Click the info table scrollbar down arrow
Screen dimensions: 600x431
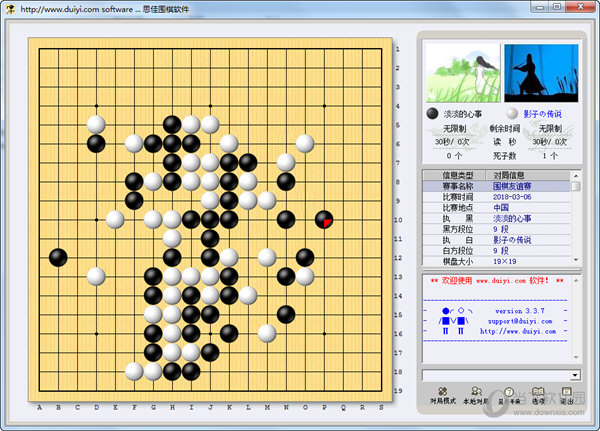click(x=576, y=260)
